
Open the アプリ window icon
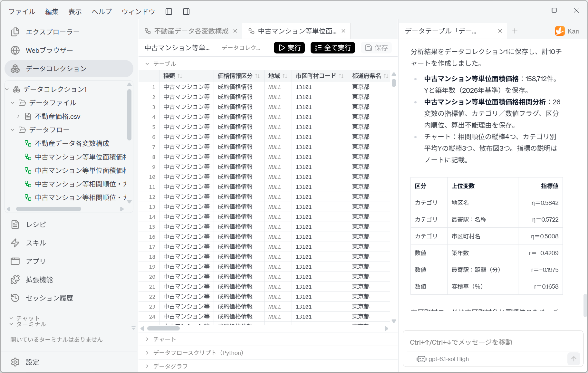point(15,261)
